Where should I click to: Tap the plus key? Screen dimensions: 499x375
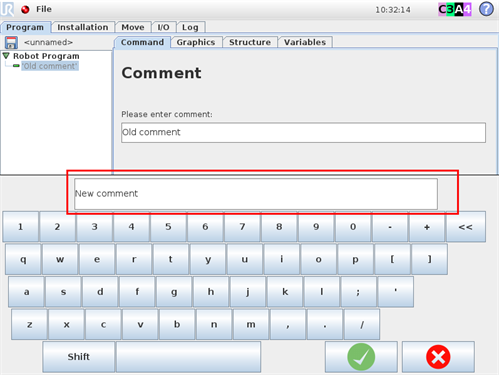coord(428,227)
